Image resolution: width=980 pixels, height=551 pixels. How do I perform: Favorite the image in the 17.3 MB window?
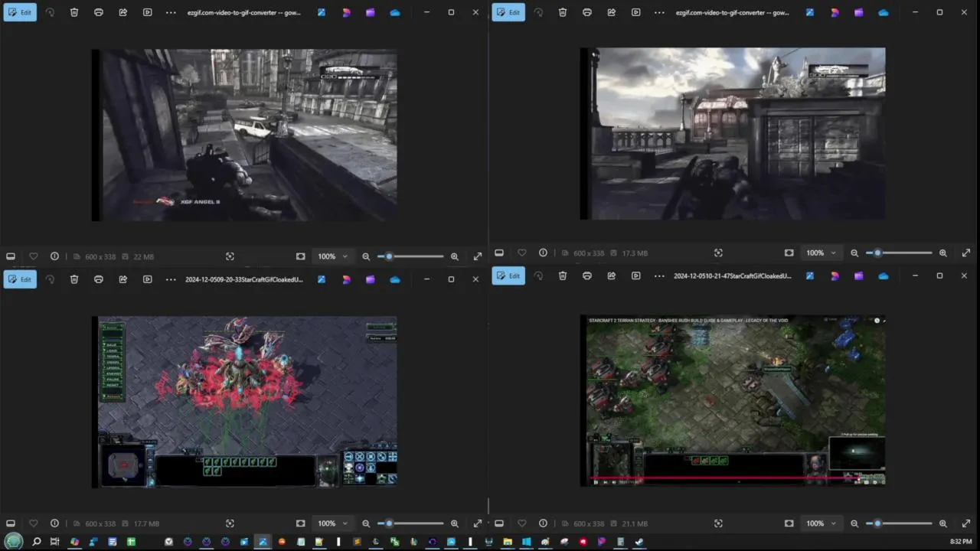tap(521, 253)
